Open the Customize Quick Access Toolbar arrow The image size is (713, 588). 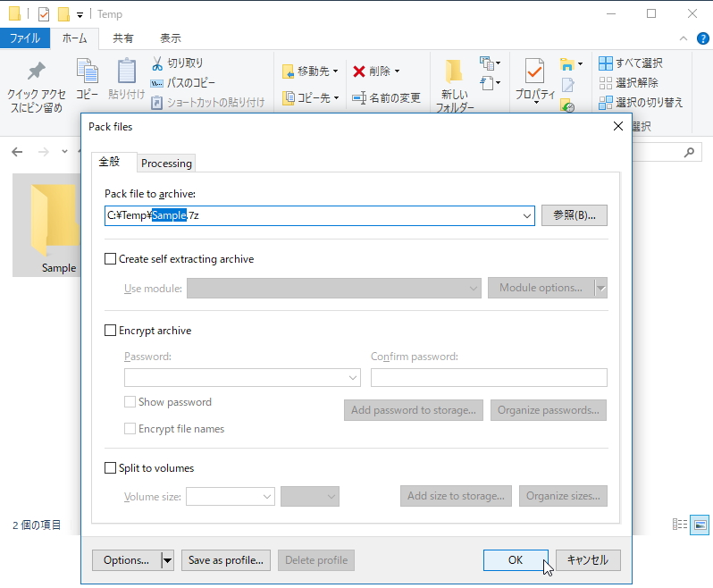point(80,15)
